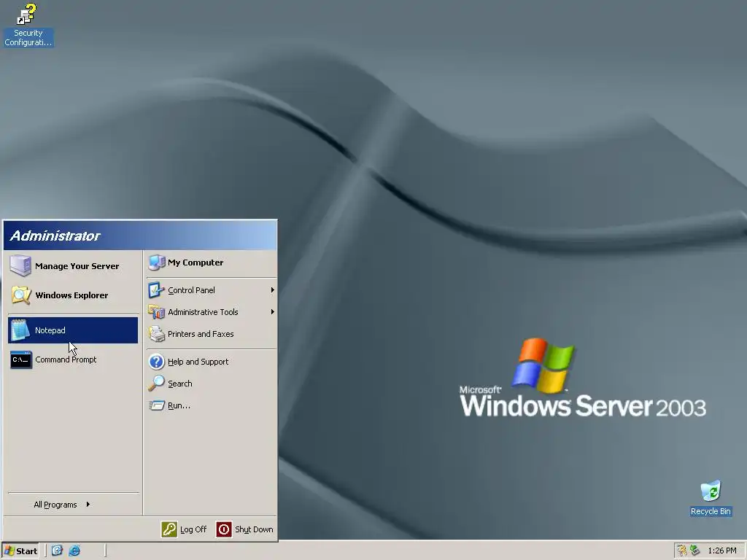
Task: Click the Run dialog icon
Action: coord(156,405)
